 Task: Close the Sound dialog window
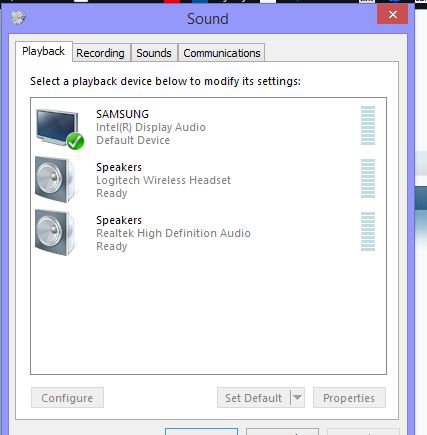[x=393, y=15]
